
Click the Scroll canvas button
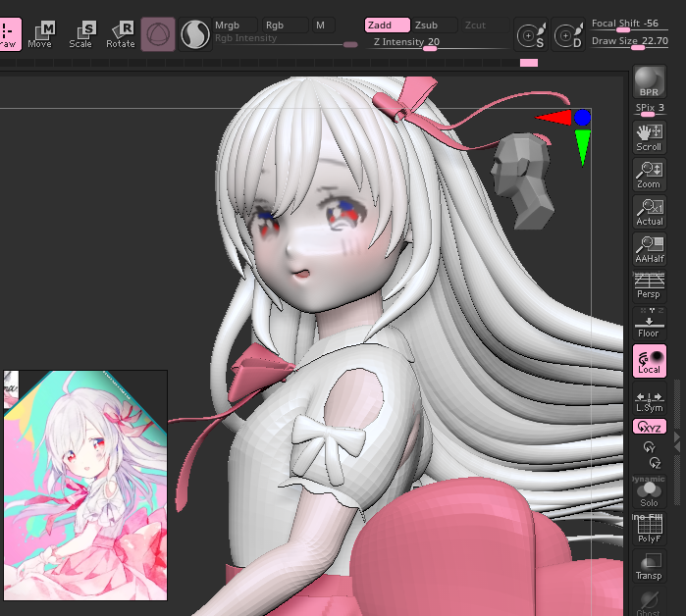click(x=650, y=137)
